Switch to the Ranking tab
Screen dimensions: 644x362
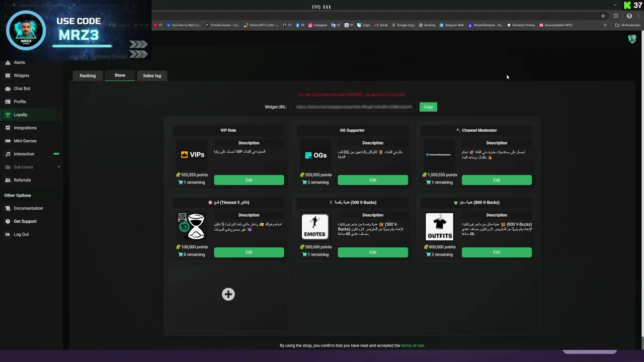click(x=88, y=75)
